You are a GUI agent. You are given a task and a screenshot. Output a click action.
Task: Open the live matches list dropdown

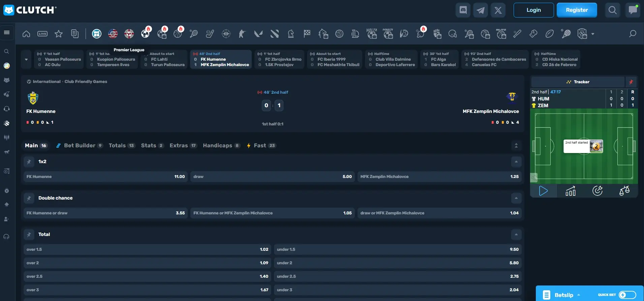tap(26, 60)
